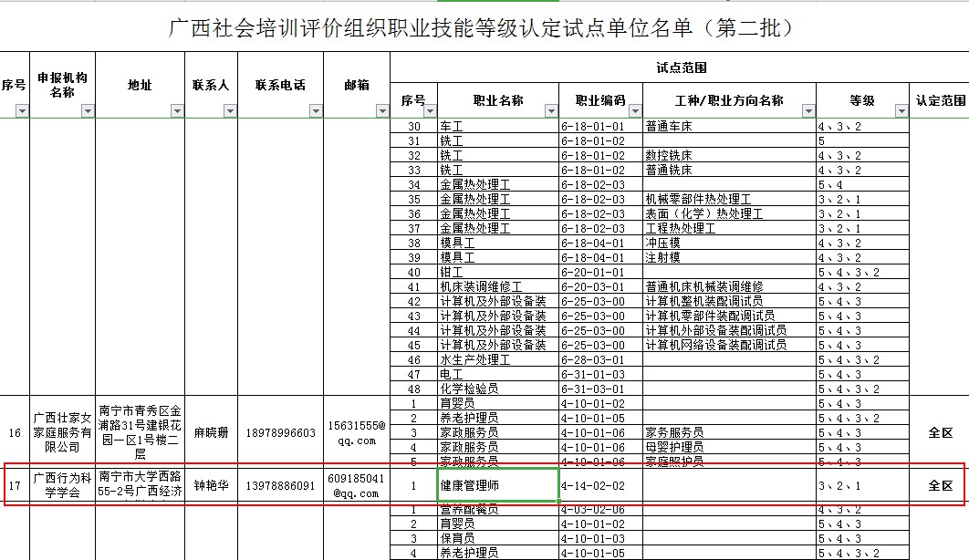Select the cell 广西壮家女家庭服务有限公司
Screen dimensions: 969x560
pyautogui.click(x=62, y=432)
